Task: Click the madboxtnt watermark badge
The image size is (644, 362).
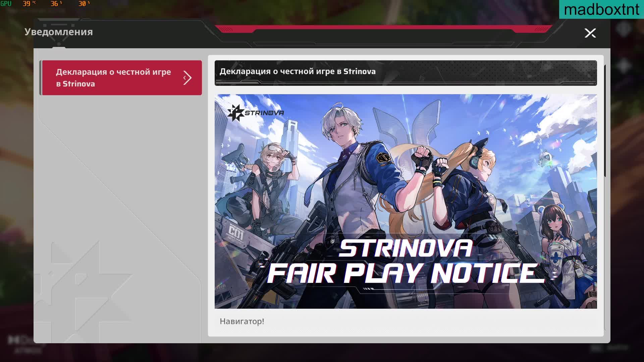Action: (601, 9)
